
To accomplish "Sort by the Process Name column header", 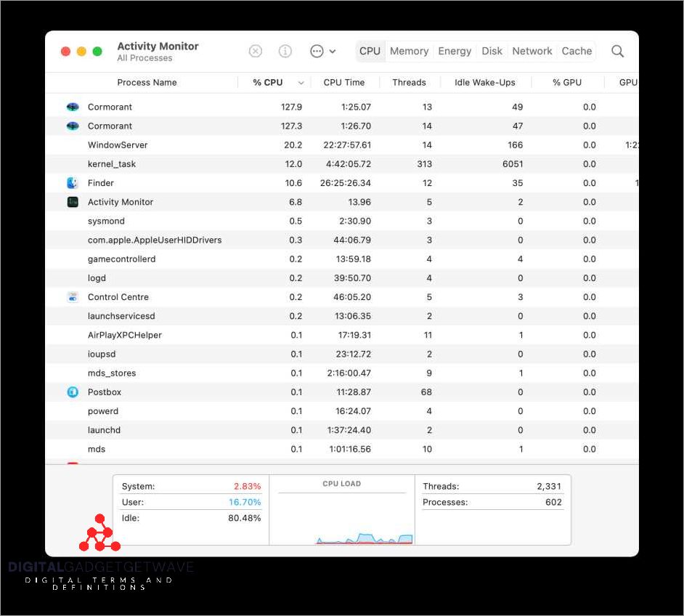I will click(147, 83).
